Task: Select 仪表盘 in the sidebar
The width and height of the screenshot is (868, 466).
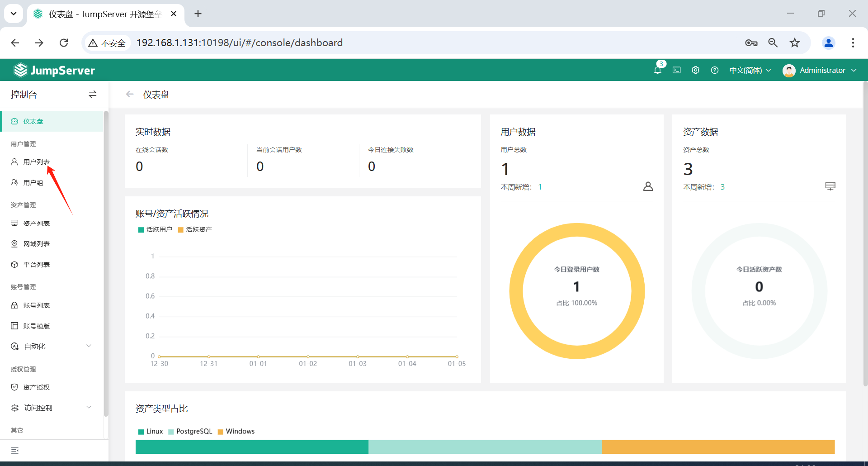Action: click(x=52, y=121)
